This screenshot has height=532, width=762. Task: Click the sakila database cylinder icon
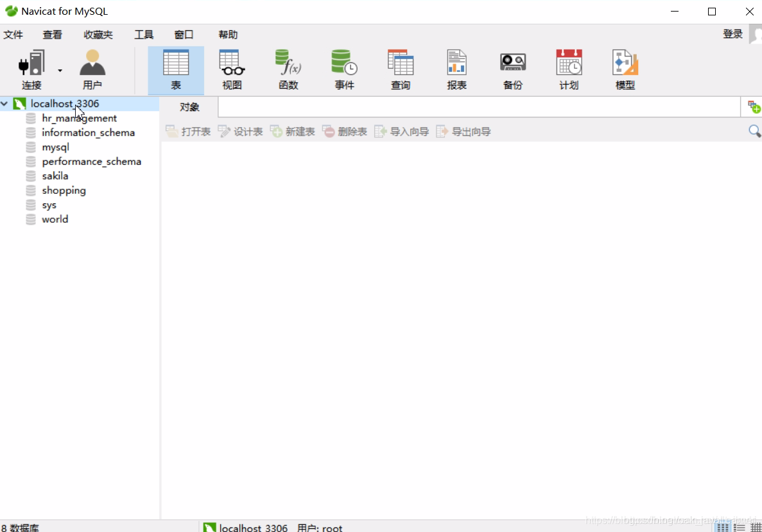[x=31, y=176]
